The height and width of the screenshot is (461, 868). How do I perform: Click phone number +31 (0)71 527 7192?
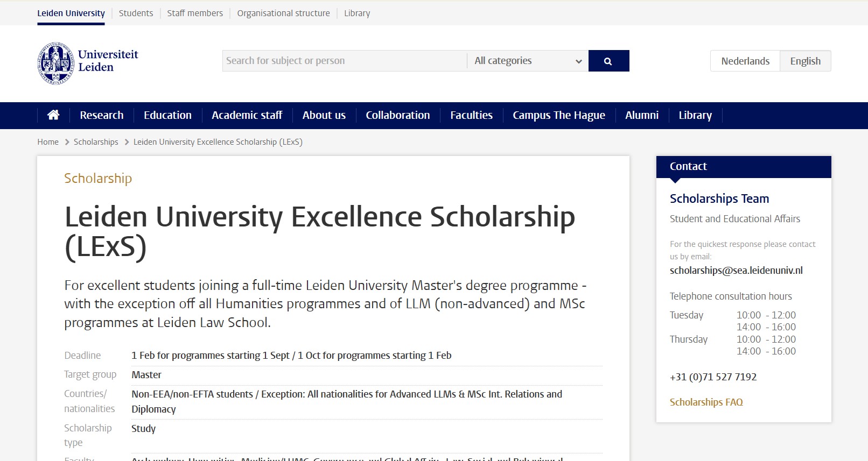[713, 377]
